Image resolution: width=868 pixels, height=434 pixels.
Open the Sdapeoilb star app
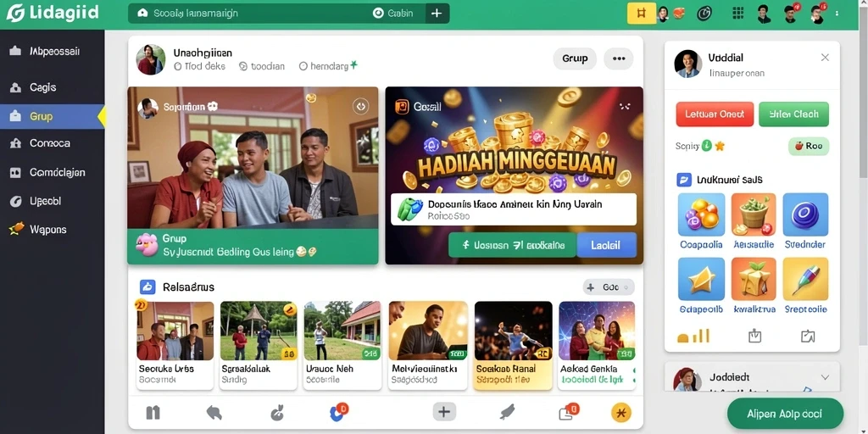(x=701, y=279)
